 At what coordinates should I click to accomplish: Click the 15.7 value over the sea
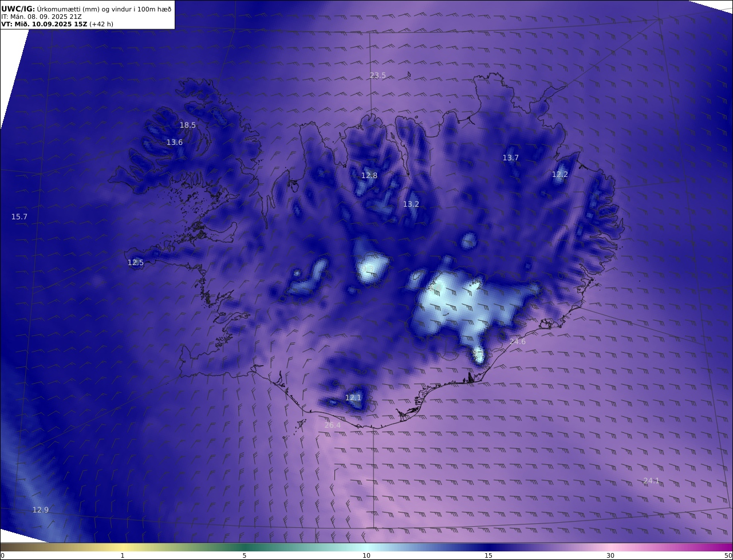click(19, 216)
